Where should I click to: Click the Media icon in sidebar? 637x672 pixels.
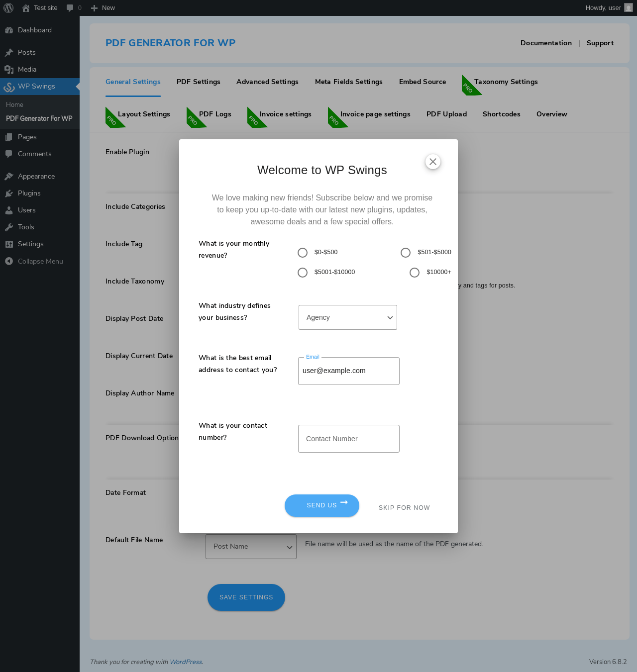click(x=9, y=69)
